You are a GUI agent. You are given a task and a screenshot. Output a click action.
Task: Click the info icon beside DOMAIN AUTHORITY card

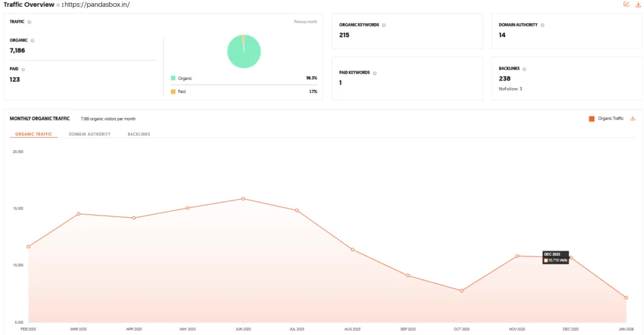point(543,25)
